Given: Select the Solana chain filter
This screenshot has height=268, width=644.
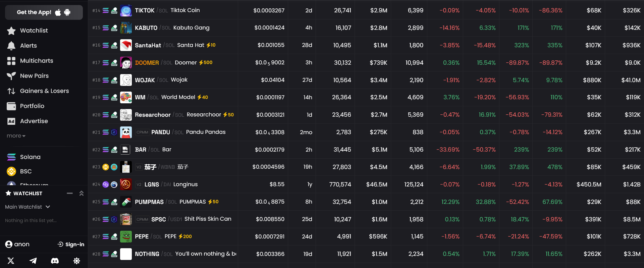Looking at the screenshot, I should point(30,157).
